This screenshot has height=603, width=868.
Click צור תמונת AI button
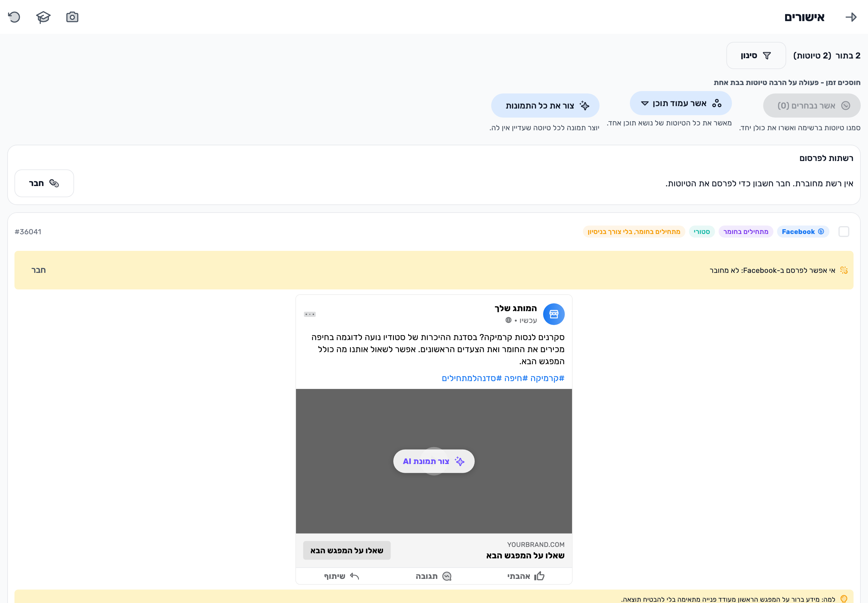pyautogui.click(x=434, y=461)
